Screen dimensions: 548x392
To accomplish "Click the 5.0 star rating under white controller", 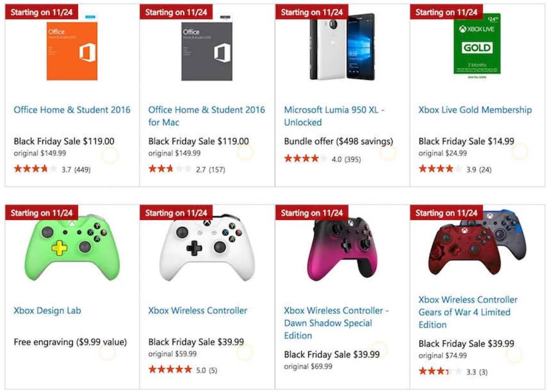I will click(x=183, y=370).
